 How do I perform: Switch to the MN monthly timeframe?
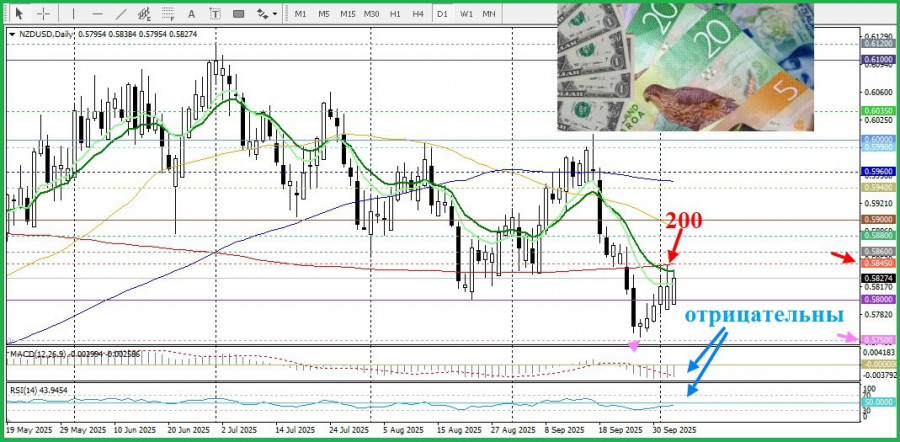[489, 14]
